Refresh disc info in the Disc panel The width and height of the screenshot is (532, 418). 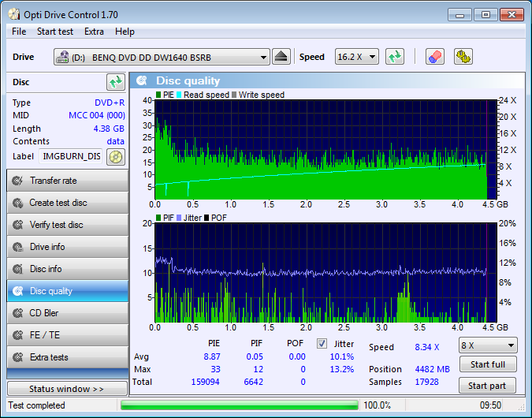tap(116, 82)
